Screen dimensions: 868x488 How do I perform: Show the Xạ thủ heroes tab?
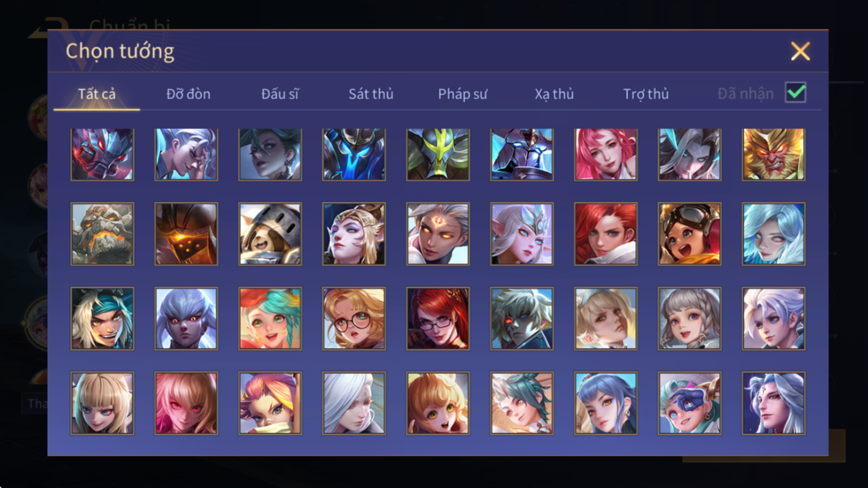pos(554,94)
